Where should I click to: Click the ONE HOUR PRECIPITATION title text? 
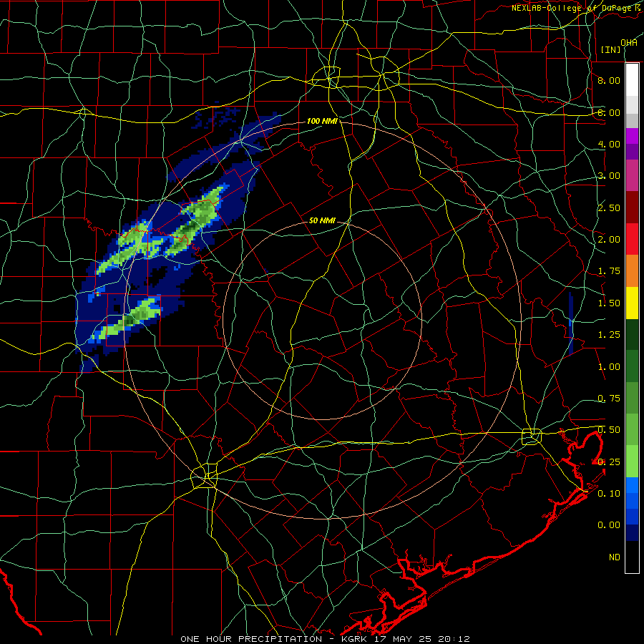coord(251,639)
